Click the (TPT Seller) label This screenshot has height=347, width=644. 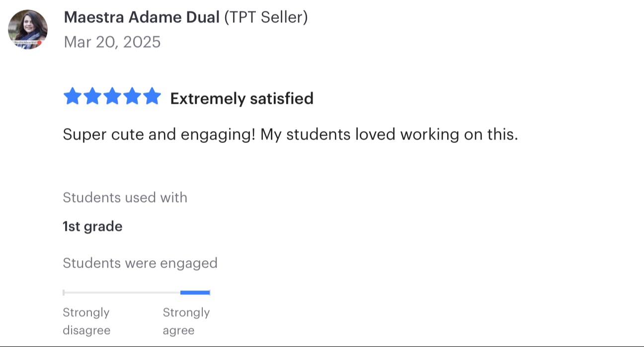[266, 17]
